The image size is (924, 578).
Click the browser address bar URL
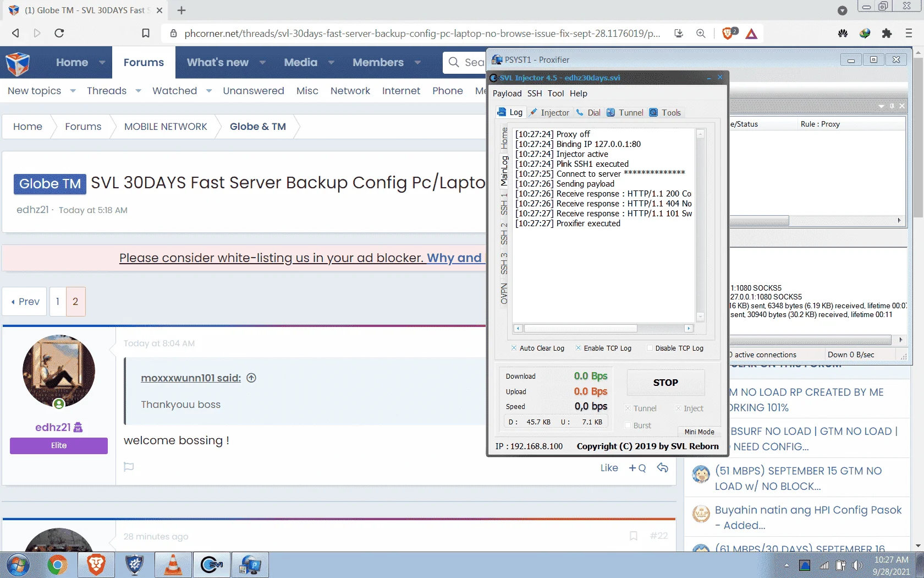[x=422, y=34]
